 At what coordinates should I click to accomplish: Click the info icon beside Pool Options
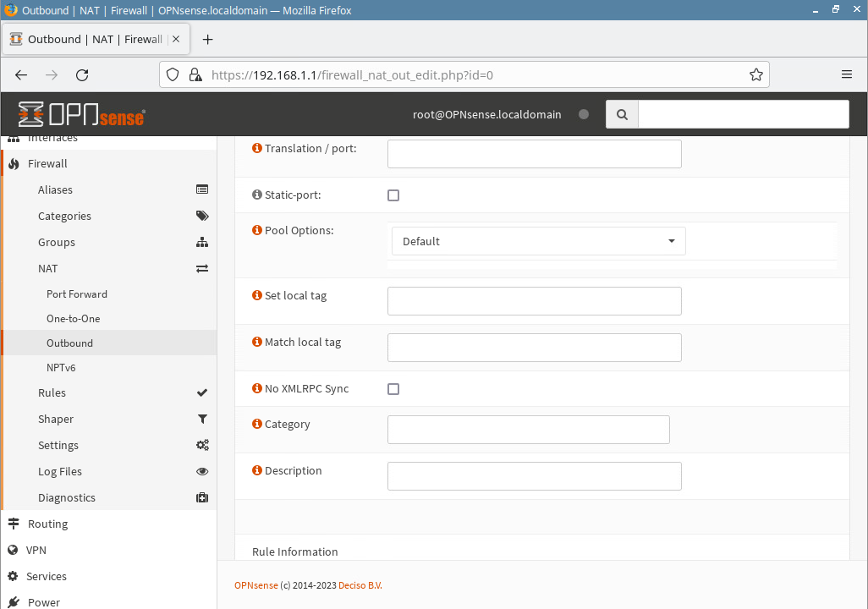tap(257, 231)
